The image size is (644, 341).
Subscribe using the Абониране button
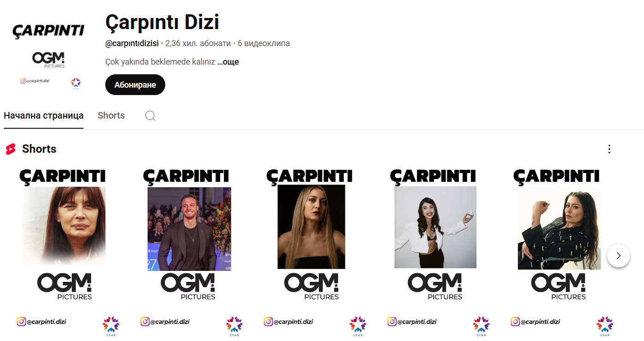pos(135,85)
